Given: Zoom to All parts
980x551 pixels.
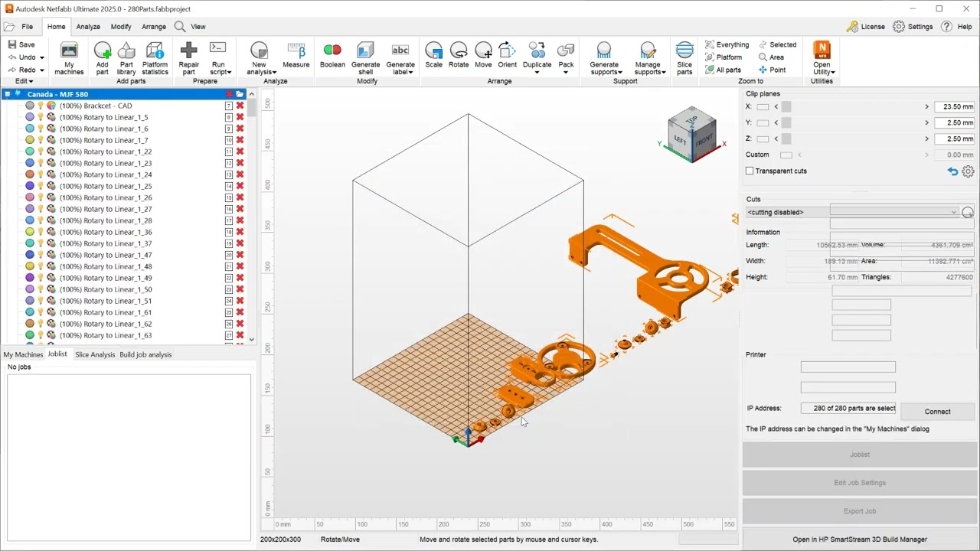Looking at the screenshot, I should [x=723, y=70].
